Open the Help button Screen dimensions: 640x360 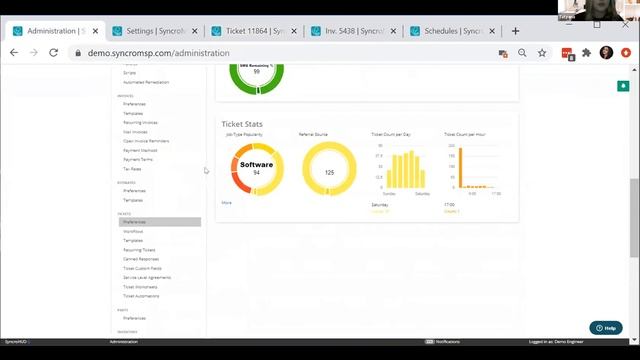point(606,328)
